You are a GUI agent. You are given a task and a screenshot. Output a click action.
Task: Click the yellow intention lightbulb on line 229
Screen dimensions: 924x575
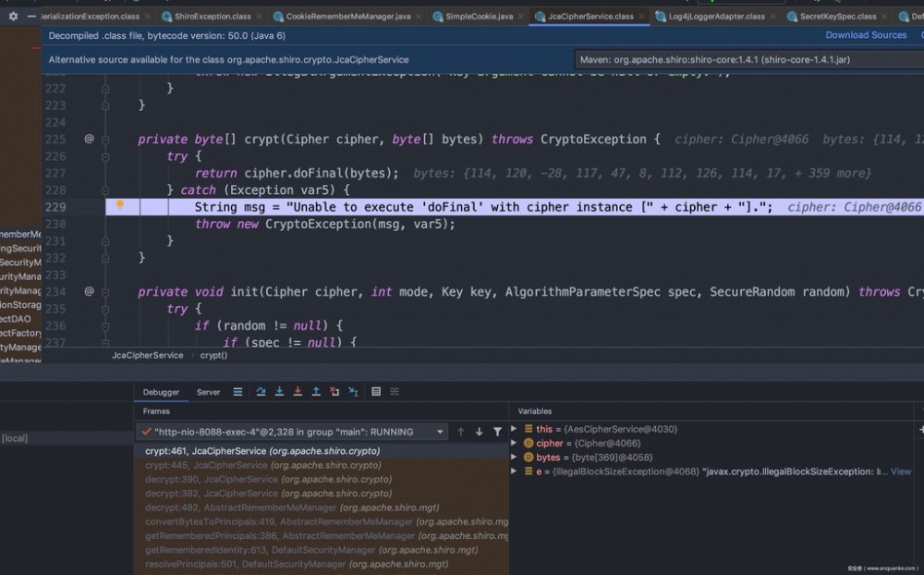click(x=119, y=206)
